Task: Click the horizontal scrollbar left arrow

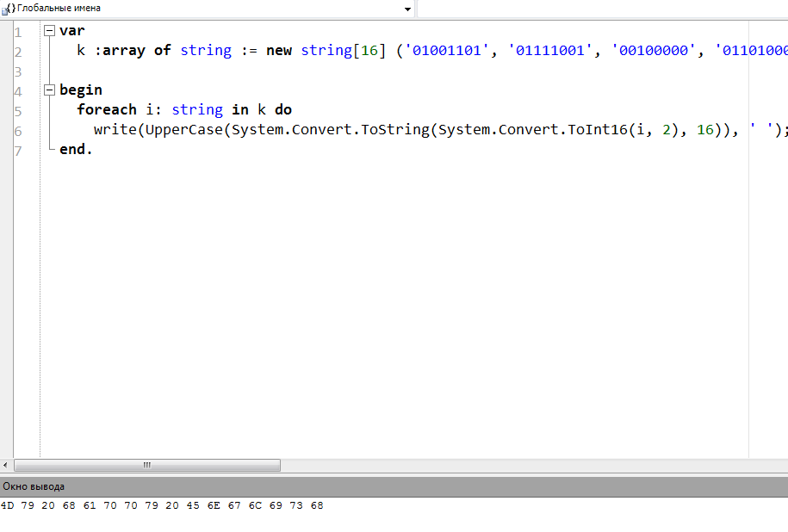Action: pos(7,465)
